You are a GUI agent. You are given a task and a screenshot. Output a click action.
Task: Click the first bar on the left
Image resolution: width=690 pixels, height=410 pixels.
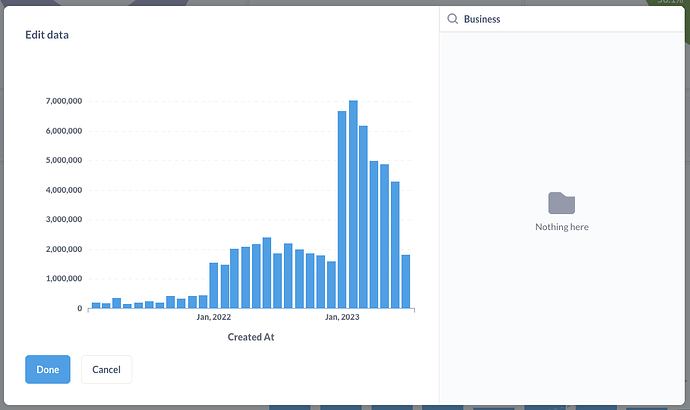tap(95, 305)
